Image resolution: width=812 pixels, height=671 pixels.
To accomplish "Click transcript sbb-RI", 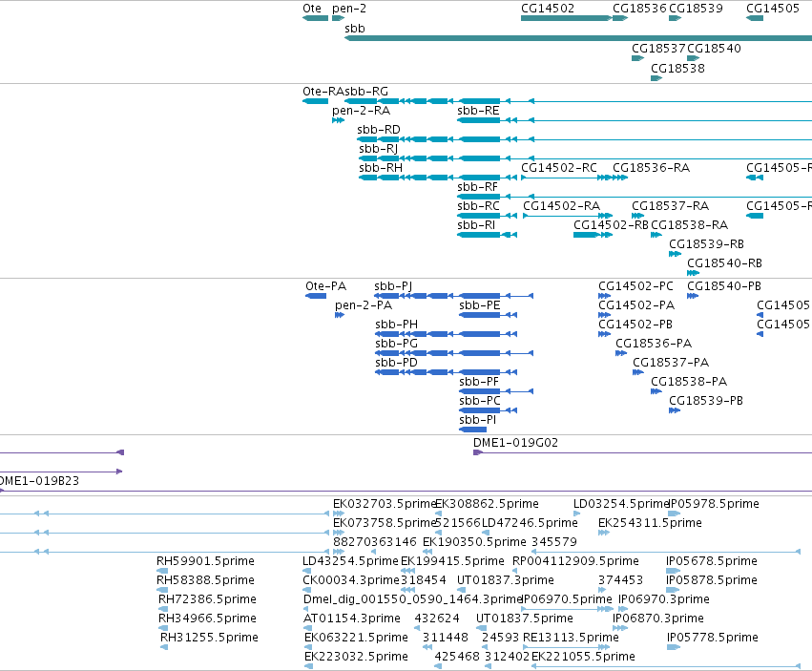I will point(488,235).
